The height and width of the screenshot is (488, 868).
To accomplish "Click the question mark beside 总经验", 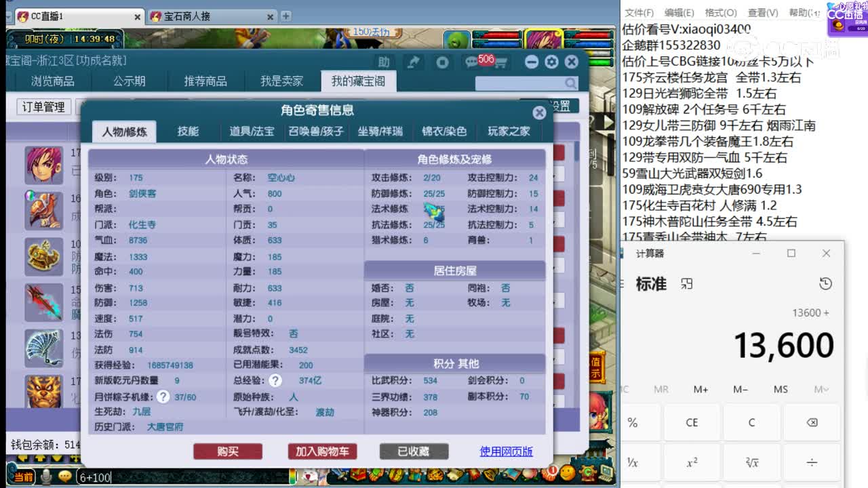I will pos(276,381).
